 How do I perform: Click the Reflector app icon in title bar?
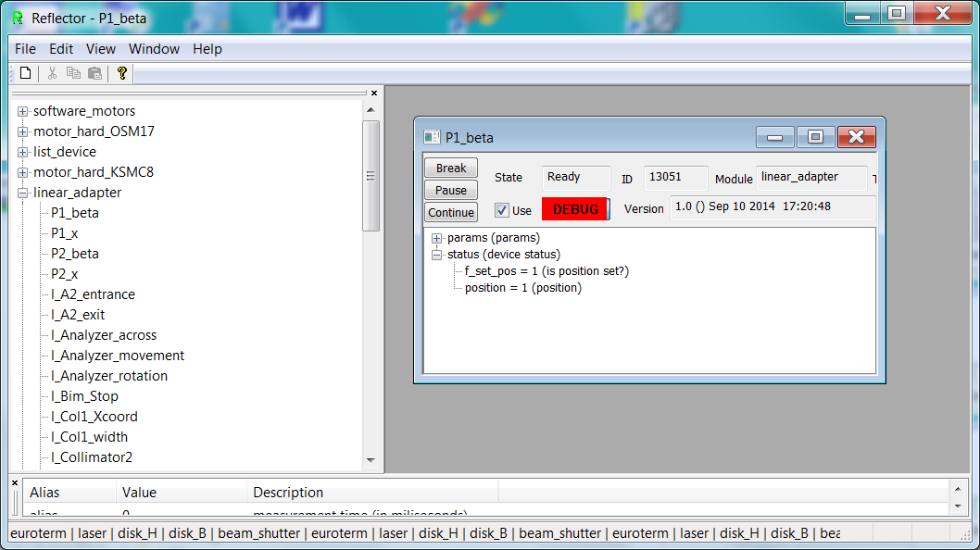(x=17, y=18)
